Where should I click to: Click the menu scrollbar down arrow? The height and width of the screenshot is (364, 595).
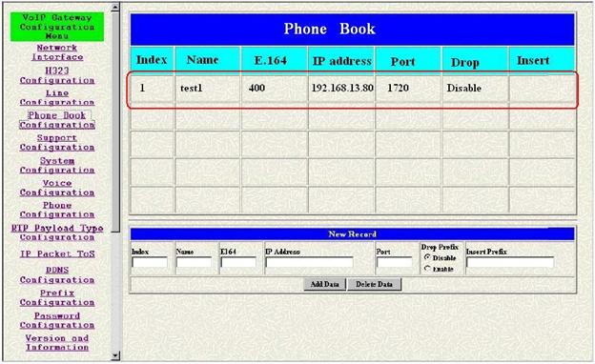click(115, 355)
